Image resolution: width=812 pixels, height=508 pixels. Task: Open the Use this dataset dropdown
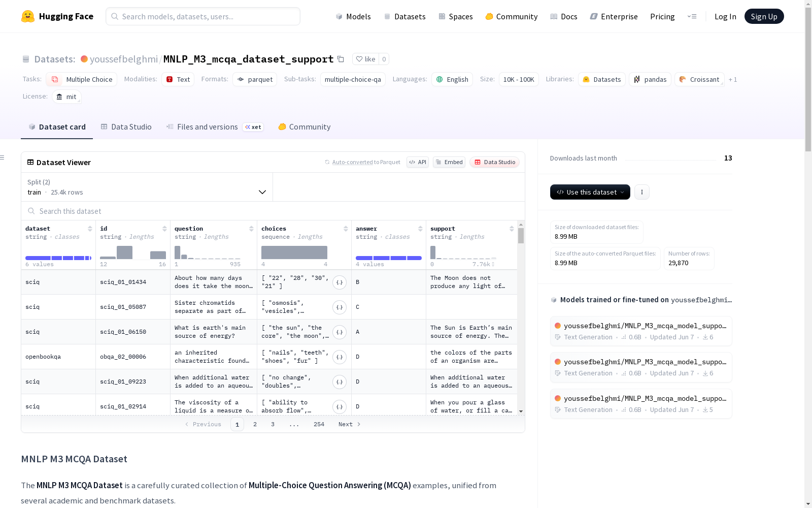click(590, 192)
